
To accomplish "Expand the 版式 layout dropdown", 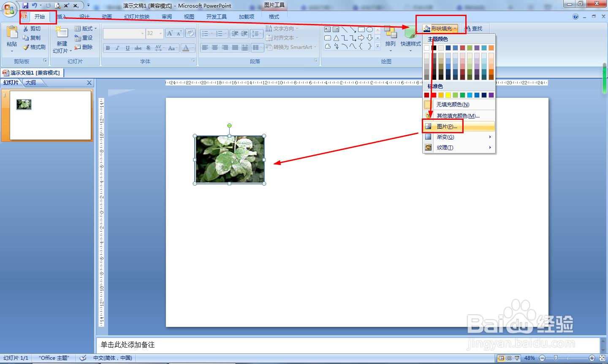I will coord(86,29).
